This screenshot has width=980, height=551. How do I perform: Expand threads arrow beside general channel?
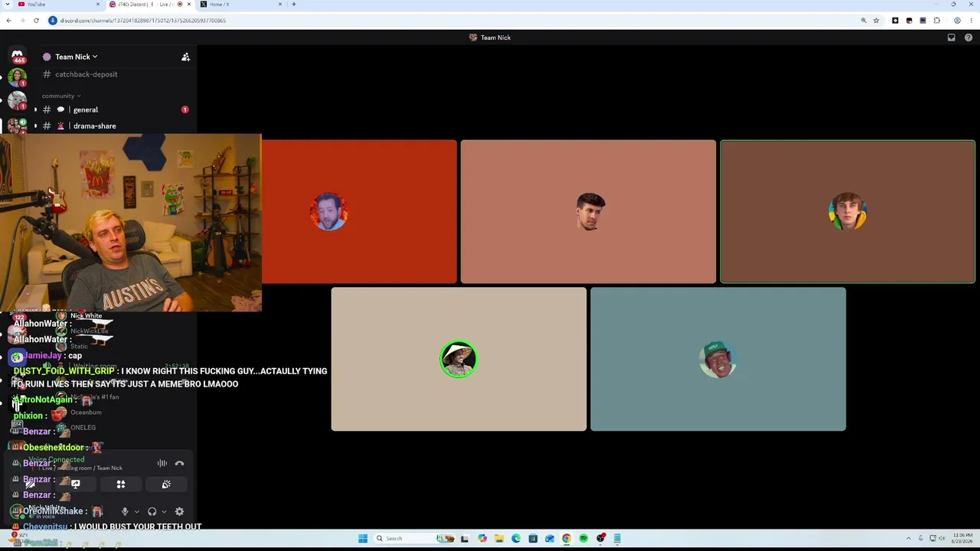click(x=35, y=109)
